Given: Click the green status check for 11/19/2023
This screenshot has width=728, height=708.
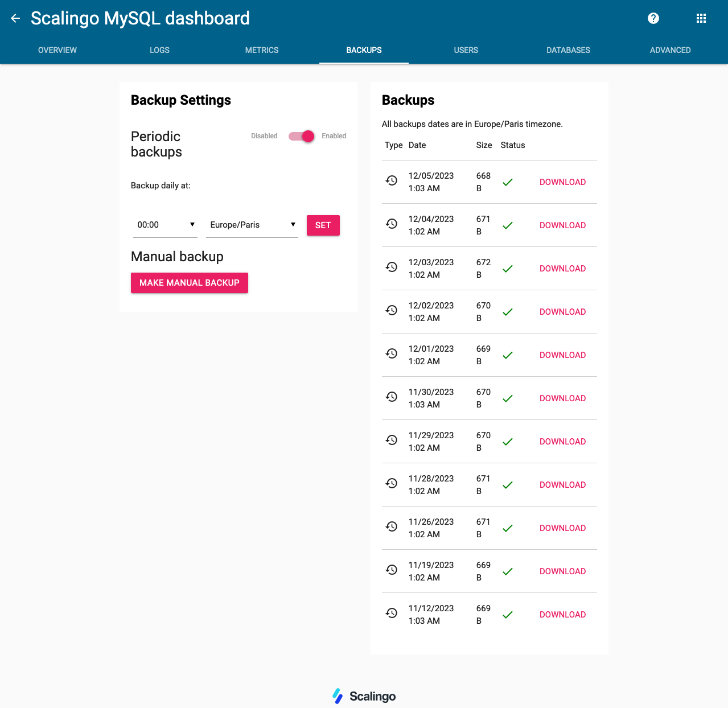Looking at the screenshot, I should [508, 571].
